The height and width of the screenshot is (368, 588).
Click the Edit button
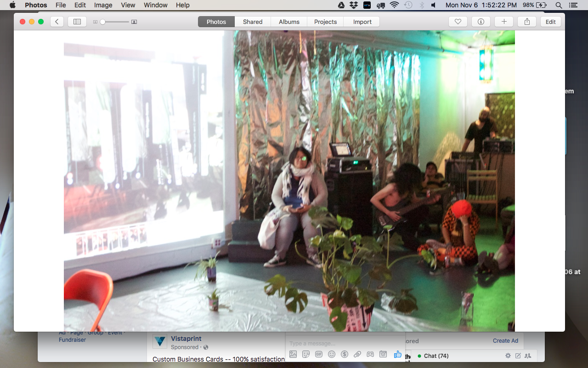[551, 22]
